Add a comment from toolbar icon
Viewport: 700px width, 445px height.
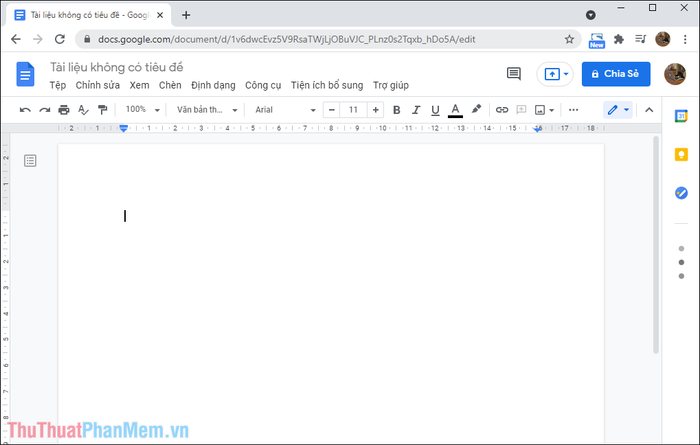pos(521,110)
